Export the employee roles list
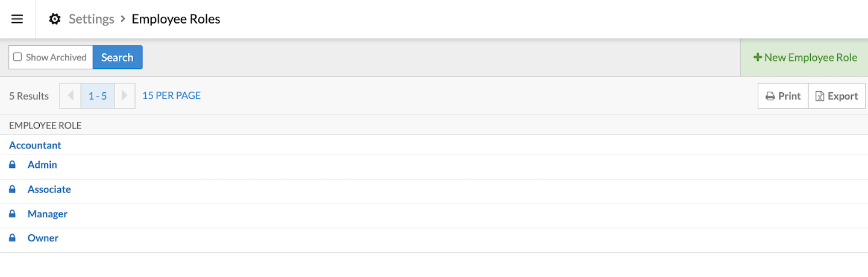The width and height of the screenshot is (868, 277). [837, 96]
